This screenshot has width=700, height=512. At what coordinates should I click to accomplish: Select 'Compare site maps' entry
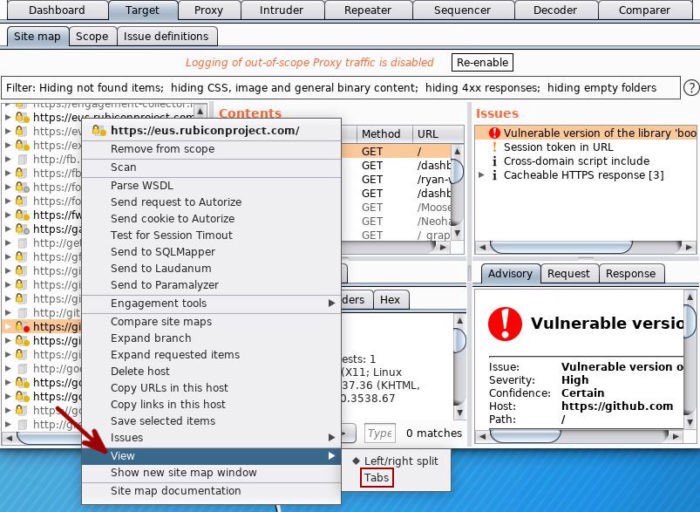(x=212, y=321)
